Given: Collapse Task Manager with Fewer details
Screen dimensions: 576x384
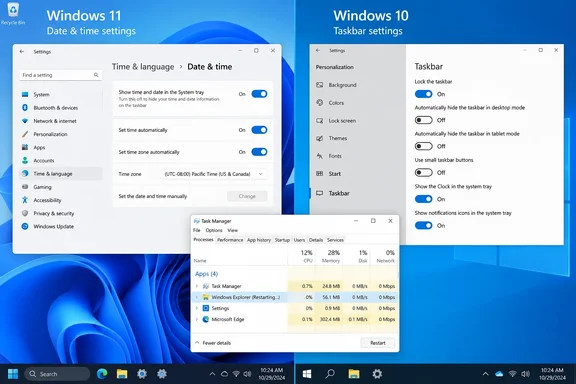Looking at the screenshot, I should click(213, 343).
